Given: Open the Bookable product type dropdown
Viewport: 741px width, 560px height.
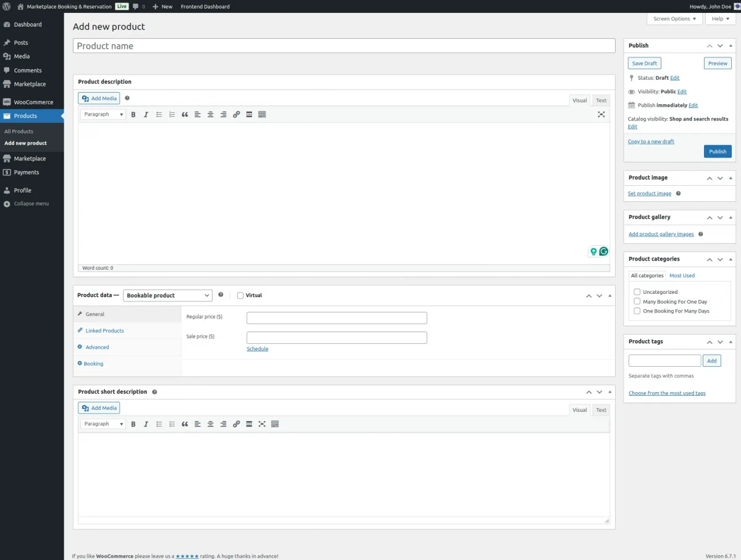Looking at the screenshot, I should point(167,296).
